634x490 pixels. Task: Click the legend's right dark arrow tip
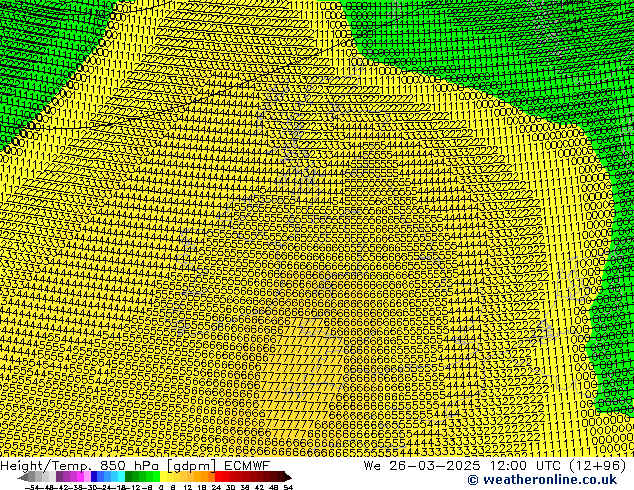tap(288, 477)
